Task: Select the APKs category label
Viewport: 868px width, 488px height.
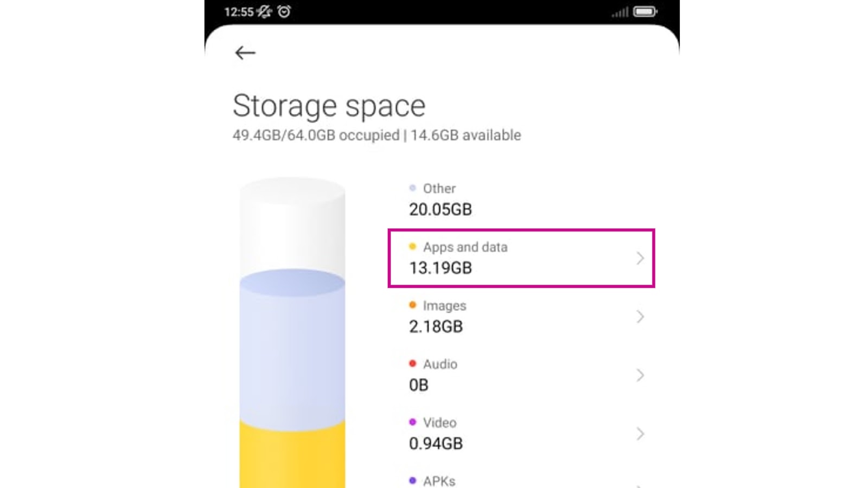Action: (439, 481)
